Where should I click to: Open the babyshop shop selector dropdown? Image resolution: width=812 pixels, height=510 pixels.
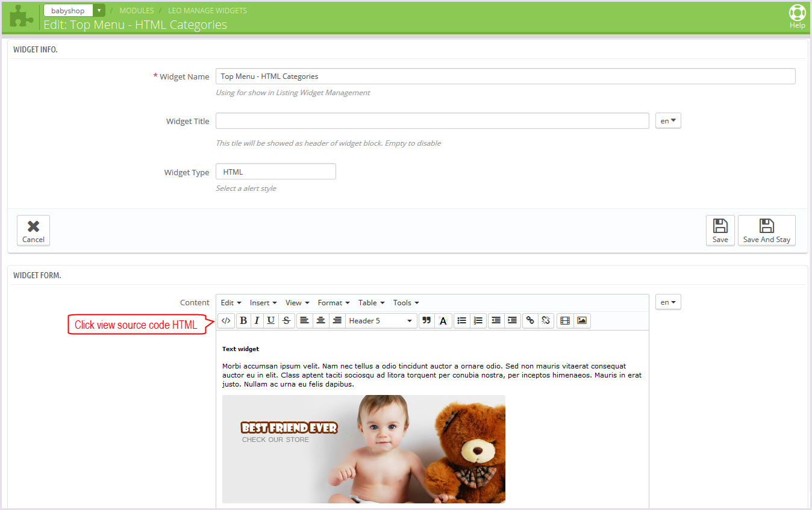pos(75,10)
